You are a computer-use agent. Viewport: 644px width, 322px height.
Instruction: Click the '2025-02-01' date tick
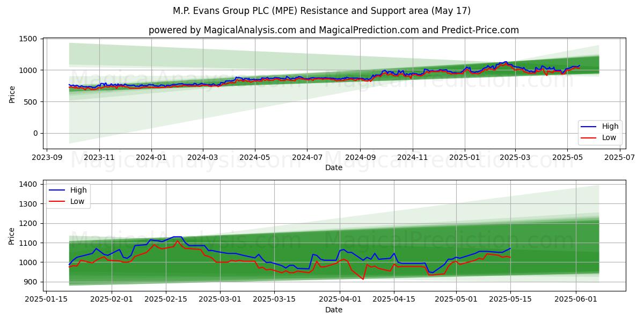click(112, 299)
